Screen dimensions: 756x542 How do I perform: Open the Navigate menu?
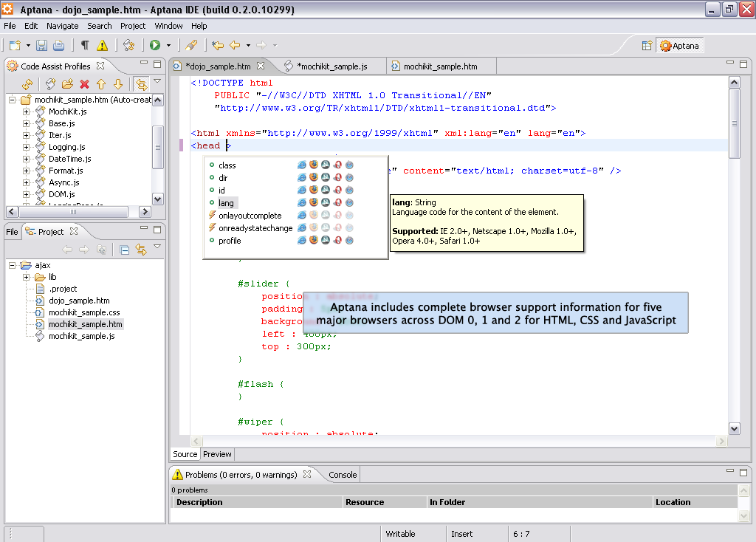[62, 26]
